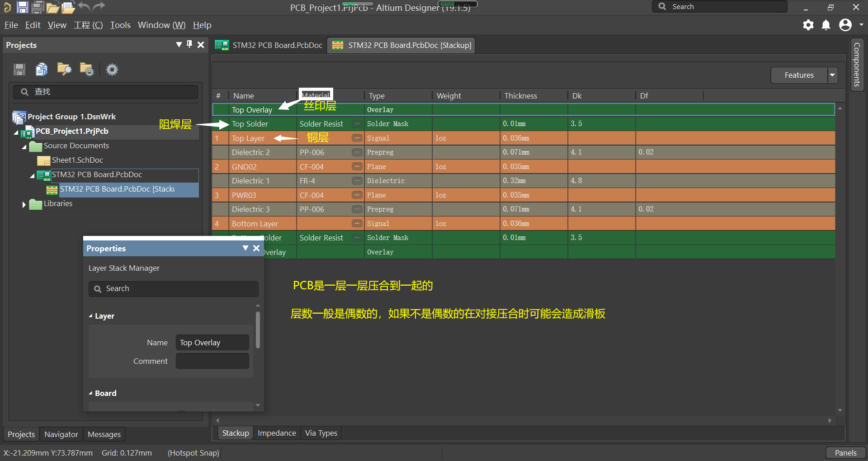Click the Layer Name field
868x461 pixels.
point(212,343)
